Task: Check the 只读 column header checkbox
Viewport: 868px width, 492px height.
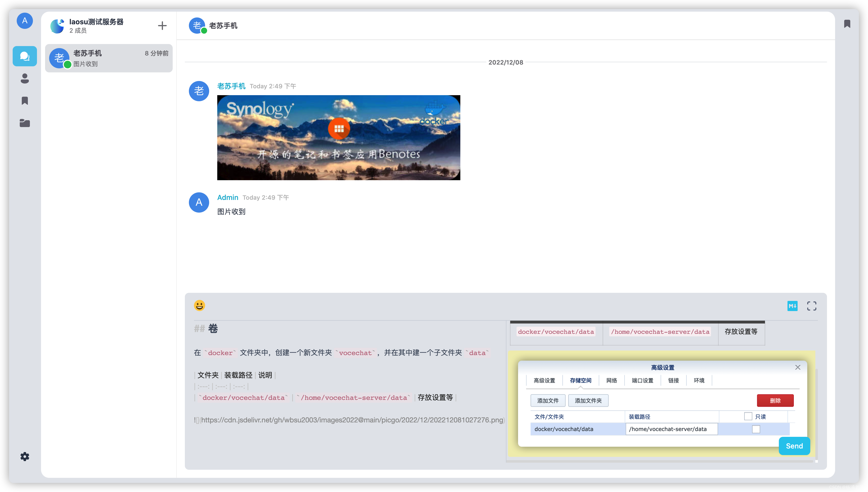Action: pyautogui.click(x=748, y=416)
